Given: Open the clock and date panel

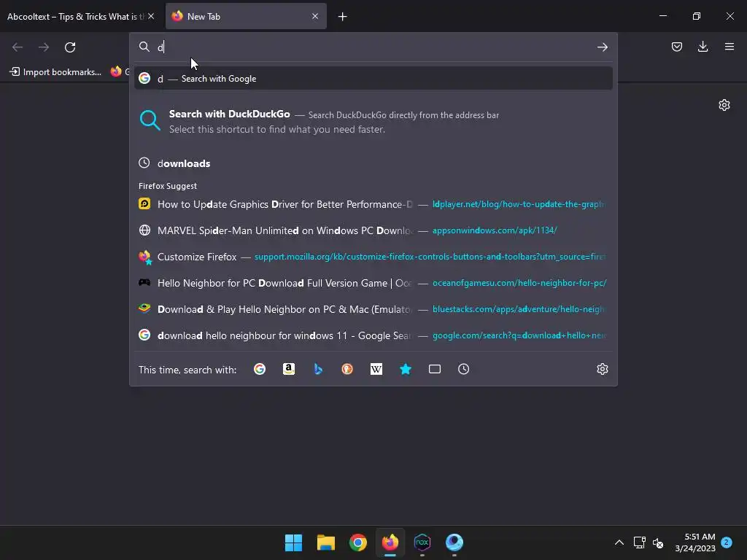Looking at the screenshot, I should click(695, 542).
